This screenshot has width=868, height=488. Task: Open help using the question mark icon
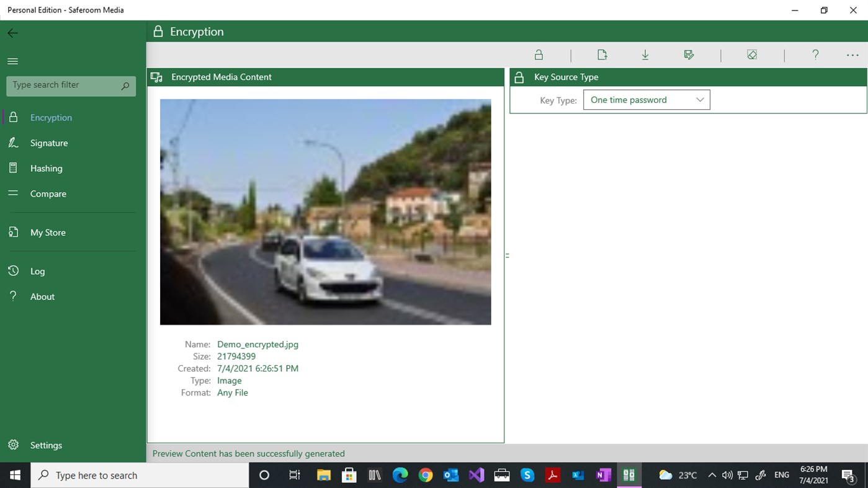[x=815, y=55]
